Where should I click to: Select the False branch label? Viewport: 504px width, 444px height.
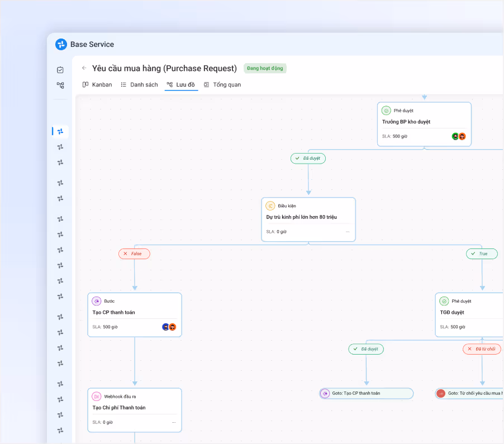click(134, 254)
